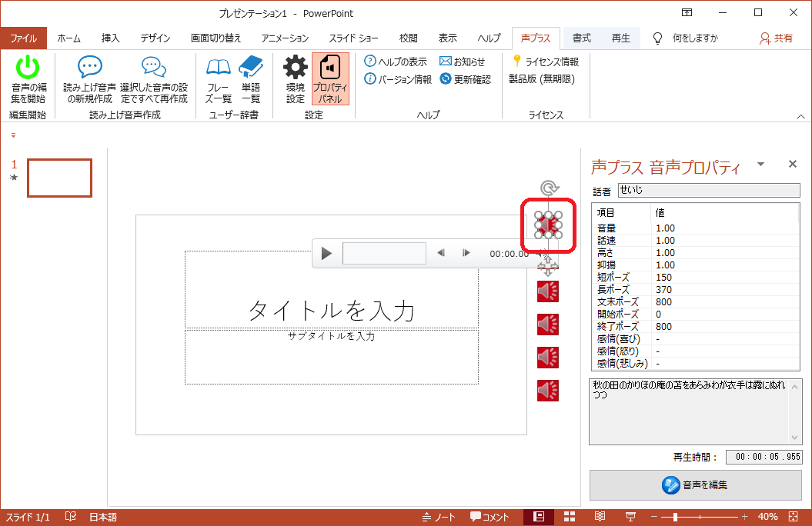The image size is (812, 526).
Task: Click the title placeholder タイトルを入力
Action: click(332, 311)
